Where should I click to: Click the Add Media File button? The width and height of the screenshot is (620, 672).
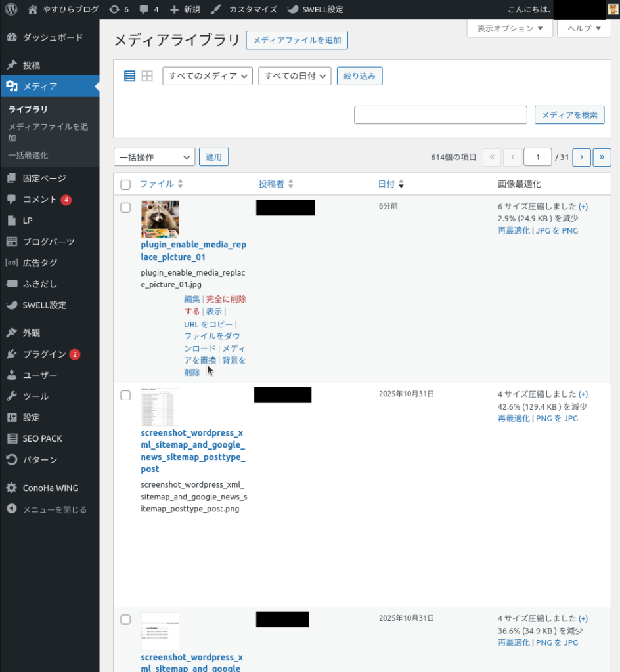pyautogui.click(x=297, y=40)
